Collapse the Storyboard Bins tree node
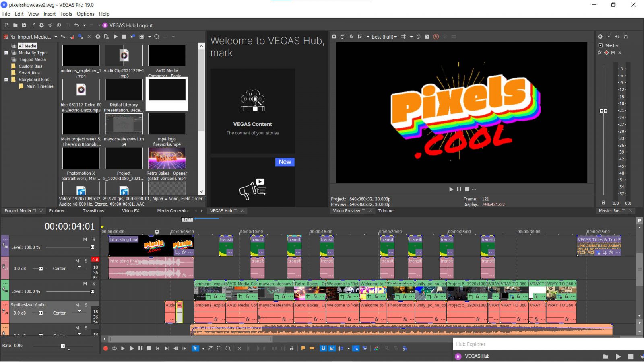The height and width of the screenshot is (362, 644). [6, 80]
